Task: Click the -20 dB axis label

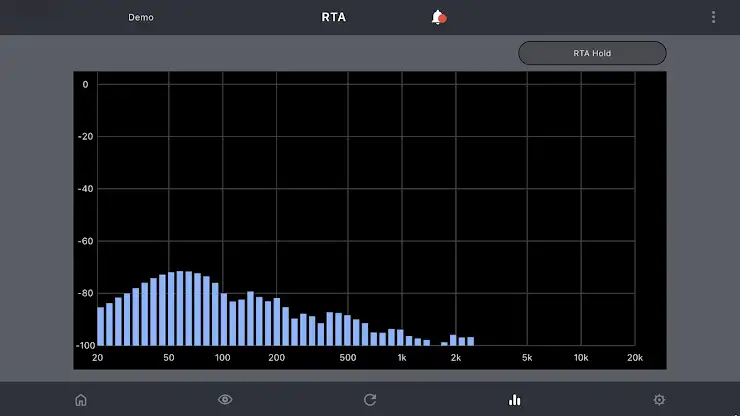Action: (x=85, y=136)
